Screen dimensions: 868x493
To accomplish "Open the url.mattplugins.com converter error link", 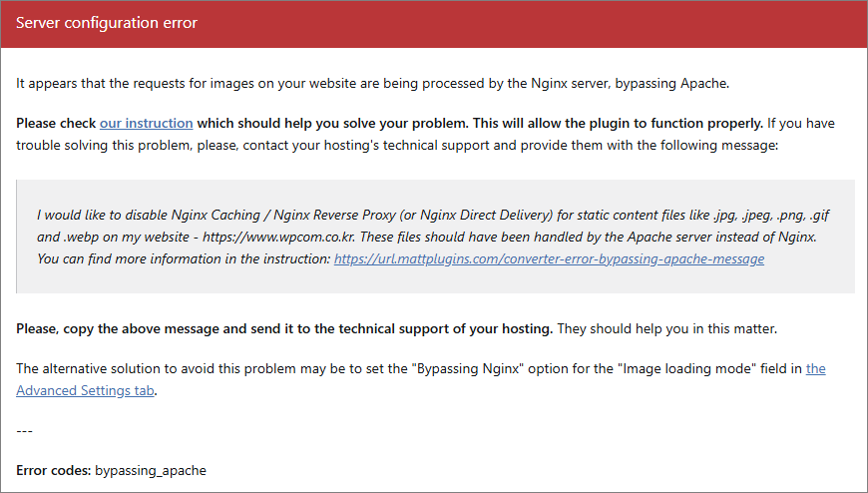I will [x=549, y=258].
